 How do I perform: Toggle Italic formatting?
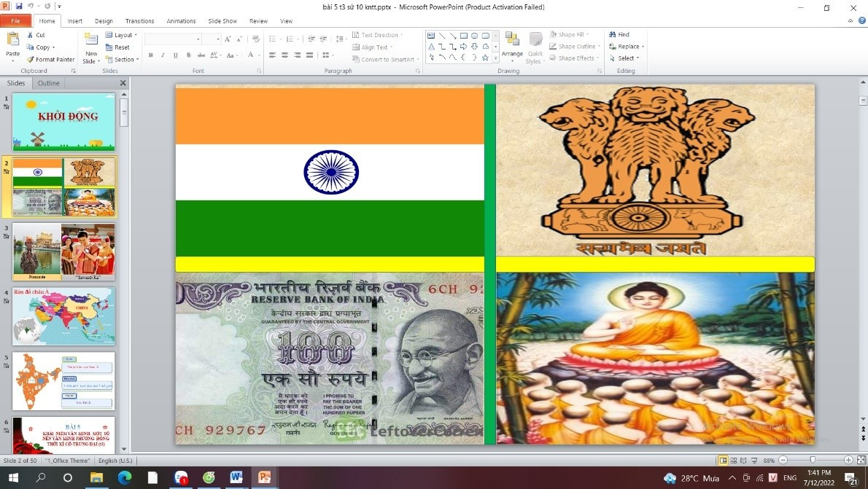coord(163,55)
